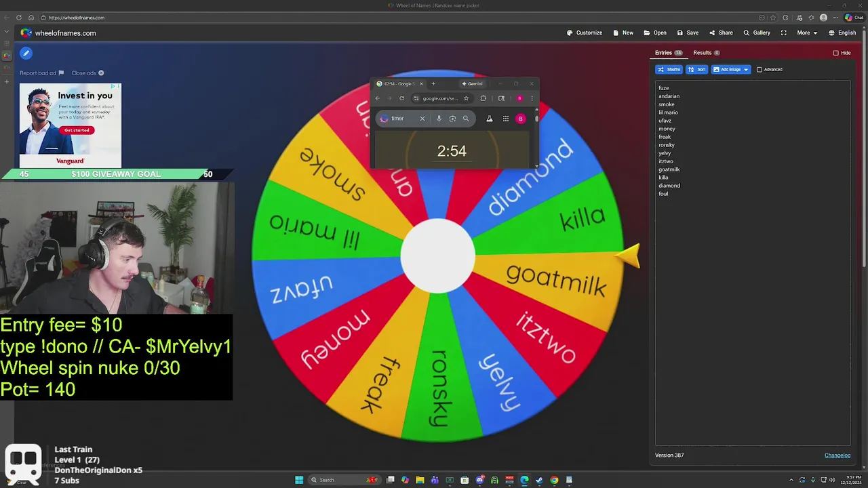Open Steam from the taskbar
The height and width of the screenshot is (488, 868).
[539, 480]
